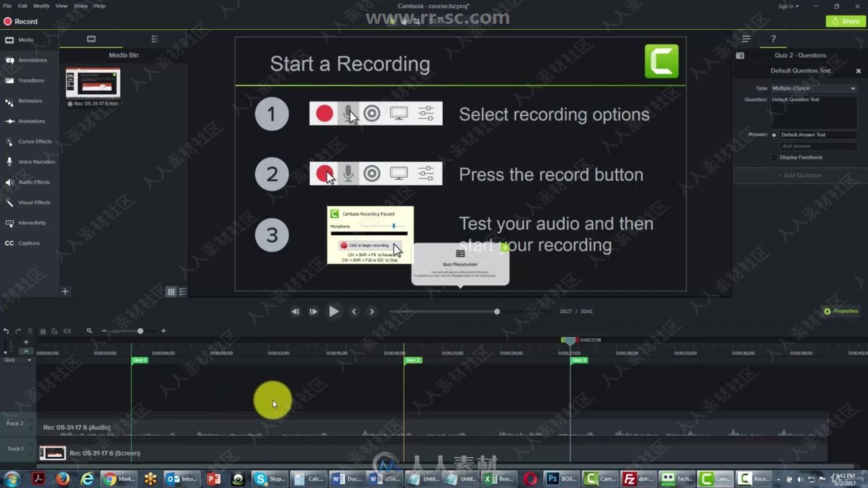868x488 pixels.
Task: Open the Share menu in menu bar
Action: click(80, 6)
